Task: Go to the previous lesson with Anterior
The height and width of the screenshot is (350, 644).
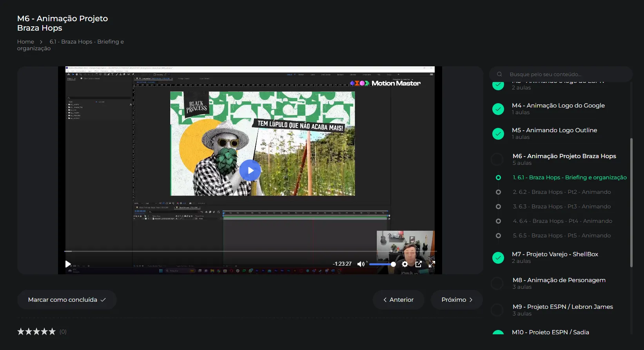Action: [398, 300]
